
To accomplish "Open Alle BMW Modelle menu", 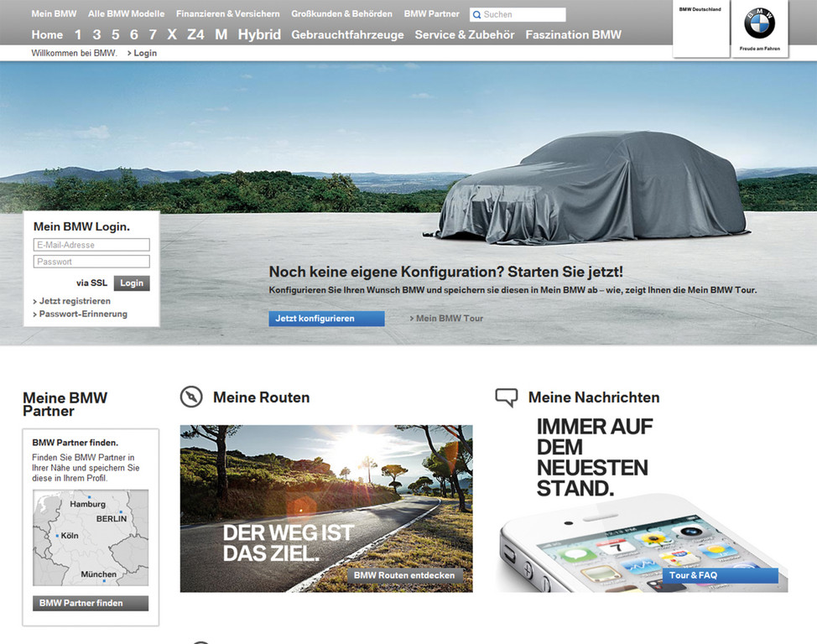I will 126,14.
